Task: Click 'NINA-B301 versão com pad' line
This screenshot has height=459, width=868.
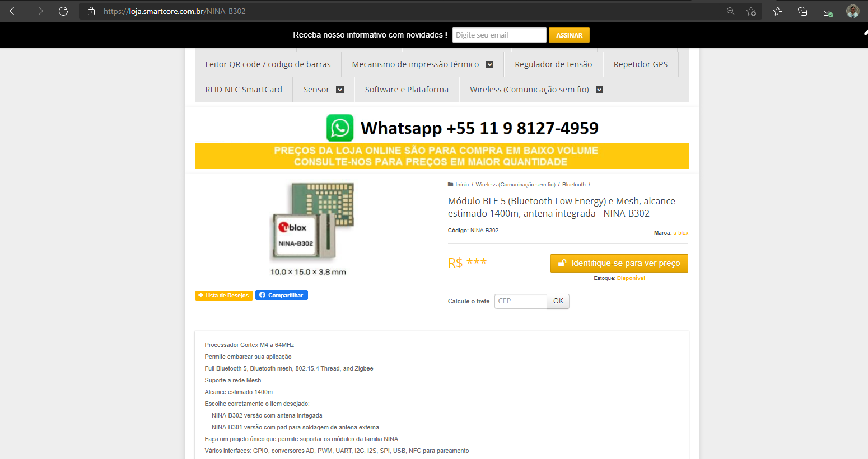Action: click(293, 427)
